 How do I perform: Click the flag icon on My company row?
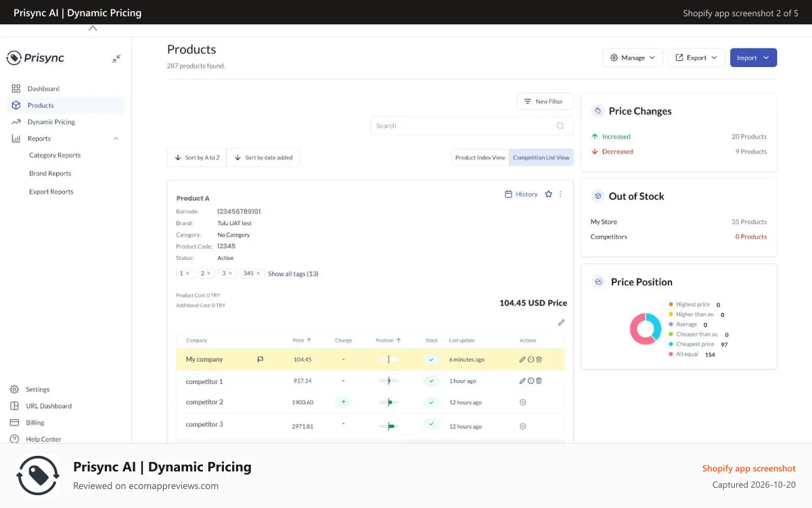coord(260,360)
